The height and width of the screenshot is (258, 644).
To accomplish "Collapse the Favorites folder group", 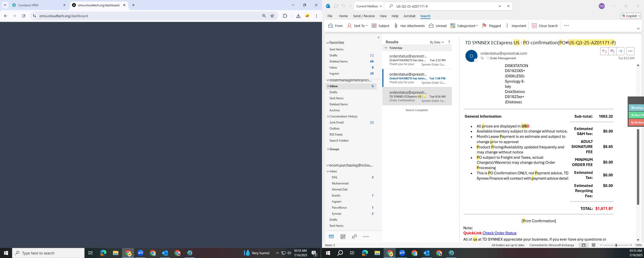I will 328,43.
